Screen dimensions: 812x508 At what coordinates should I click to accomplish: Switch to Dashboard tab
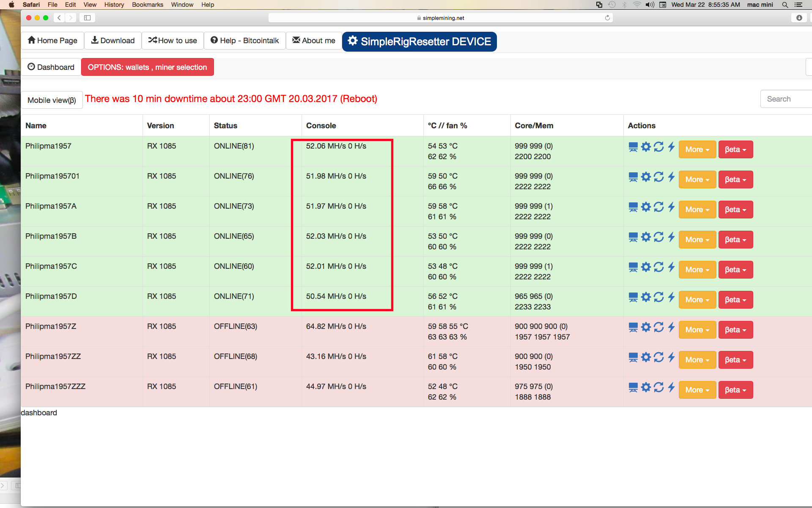pos(51,67)
